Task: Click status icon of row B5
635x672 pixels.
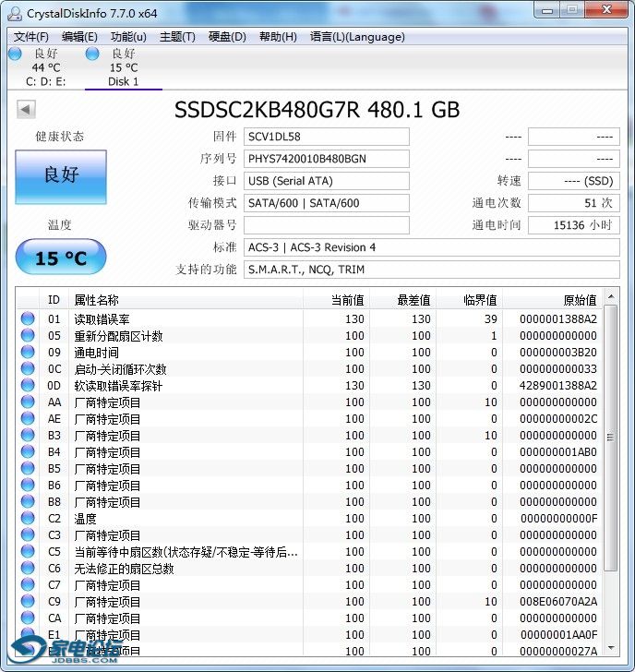Action: click(x=28, y=468)
